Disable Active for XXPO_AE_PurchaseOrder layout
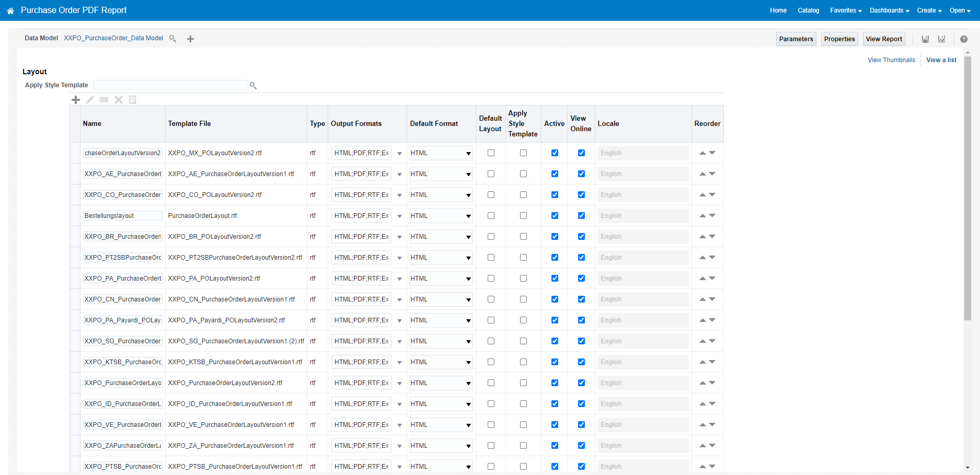Screen dimensions: 980x475 555,173
